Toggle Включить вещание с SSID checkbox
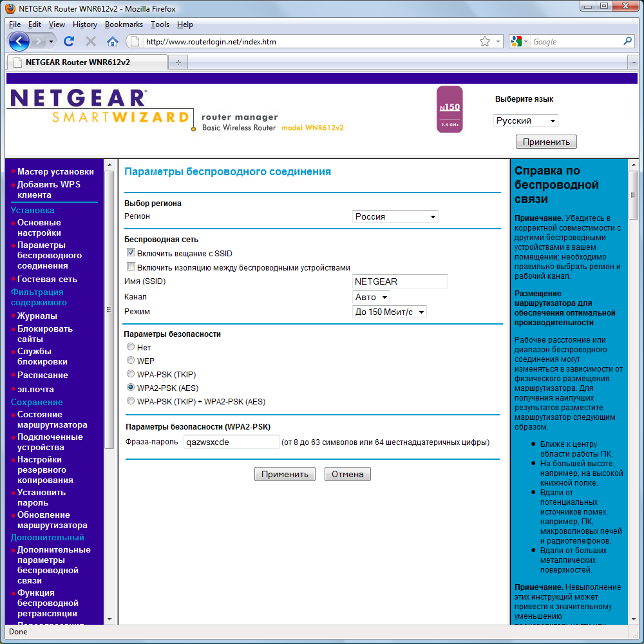644x644 pixels. tap(131, 252)
